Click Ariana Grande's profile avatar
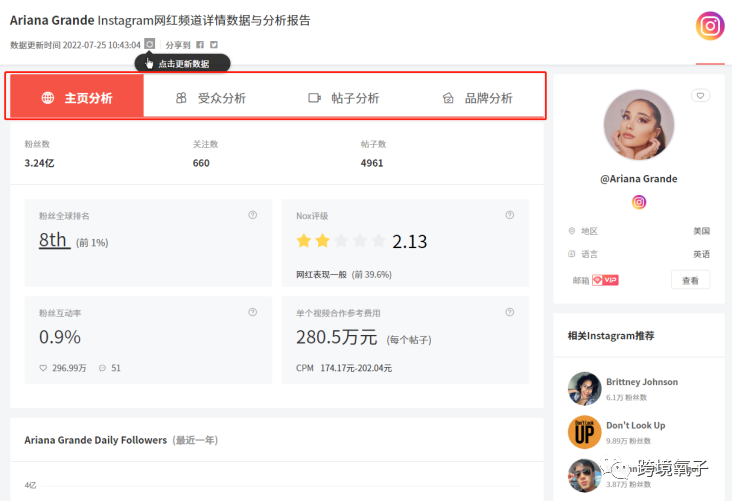The image size is (732, 501). pos(639,125)
